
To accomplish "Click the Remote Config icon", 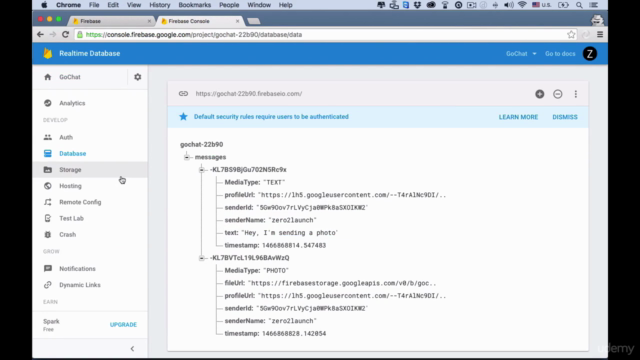I will pos(48,202).
